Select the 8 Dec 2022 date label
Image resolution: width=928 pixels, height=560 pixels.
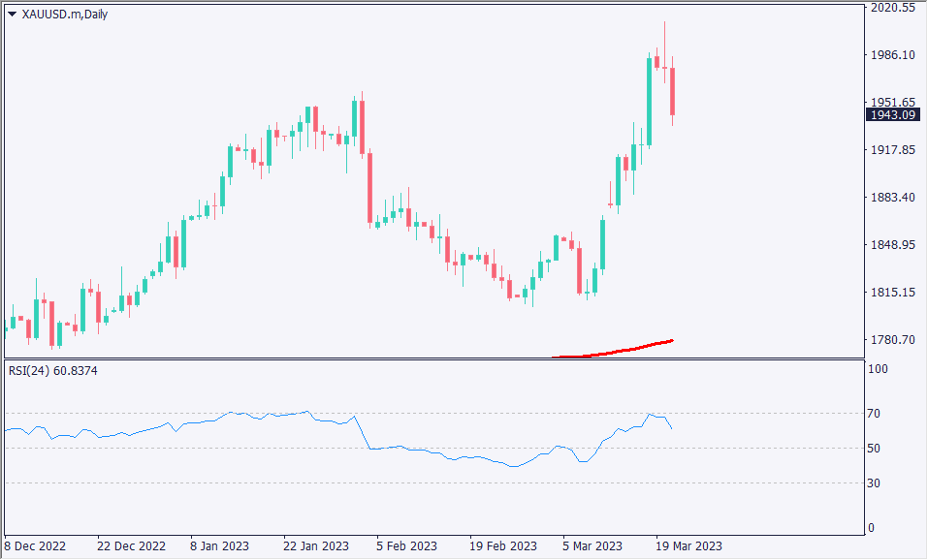(35, 545)
